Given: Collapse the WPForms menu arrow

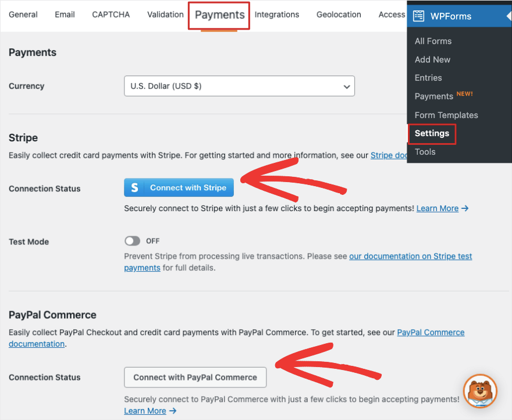Looking at the screenshot, I should 509,16.
